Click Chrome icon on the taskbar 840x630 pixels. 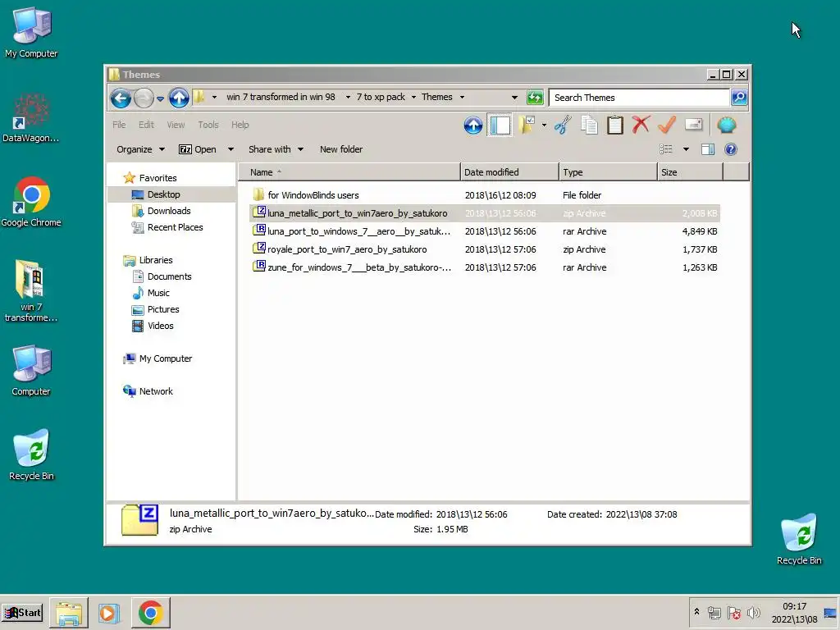(x=151, y=613)
